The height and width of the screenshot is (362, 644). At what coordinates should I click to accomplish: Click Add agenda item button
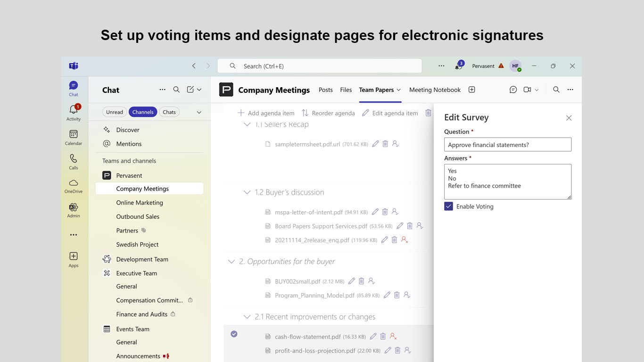coord(266,113)
